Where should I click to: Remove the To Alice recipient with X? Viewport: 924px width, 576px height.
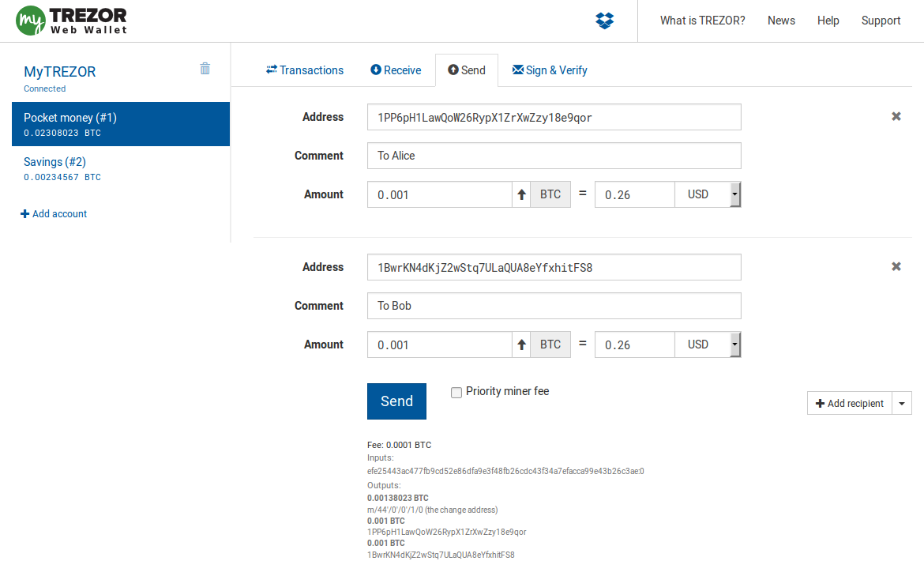pyautogui.click(x=896, y=117)
